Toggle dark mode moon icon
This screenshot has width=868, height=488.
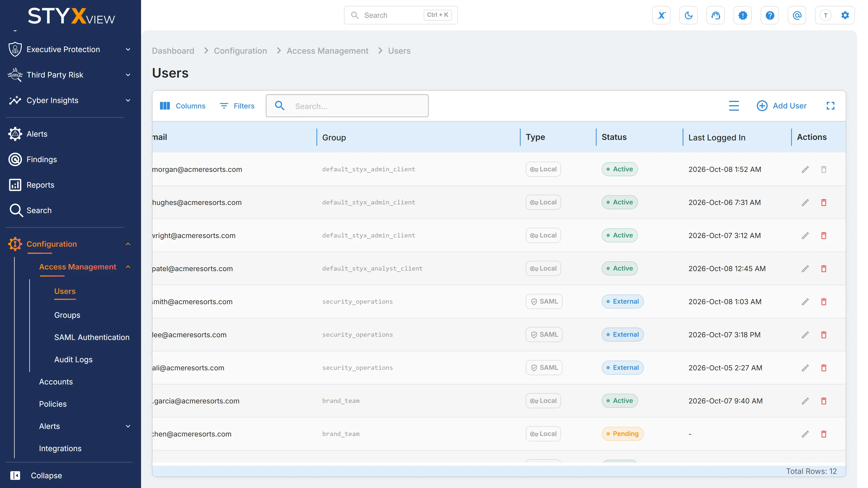[x=688, y=15]
